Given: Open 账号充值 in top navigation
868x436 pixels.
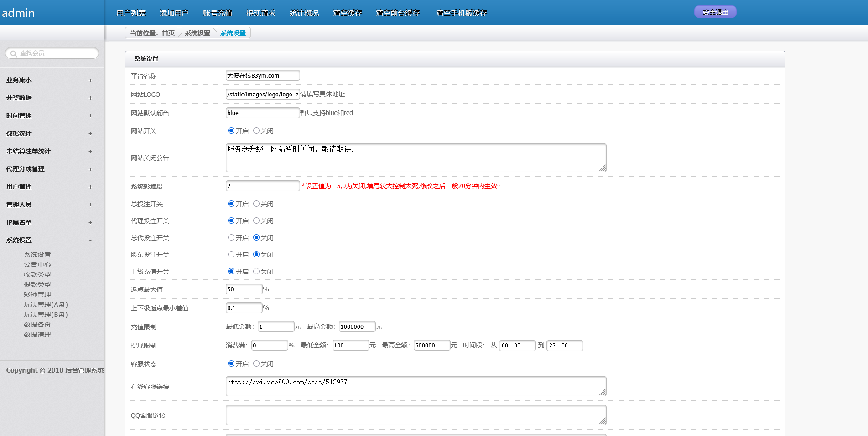Looking at the screenshot, I should point(218,13).
